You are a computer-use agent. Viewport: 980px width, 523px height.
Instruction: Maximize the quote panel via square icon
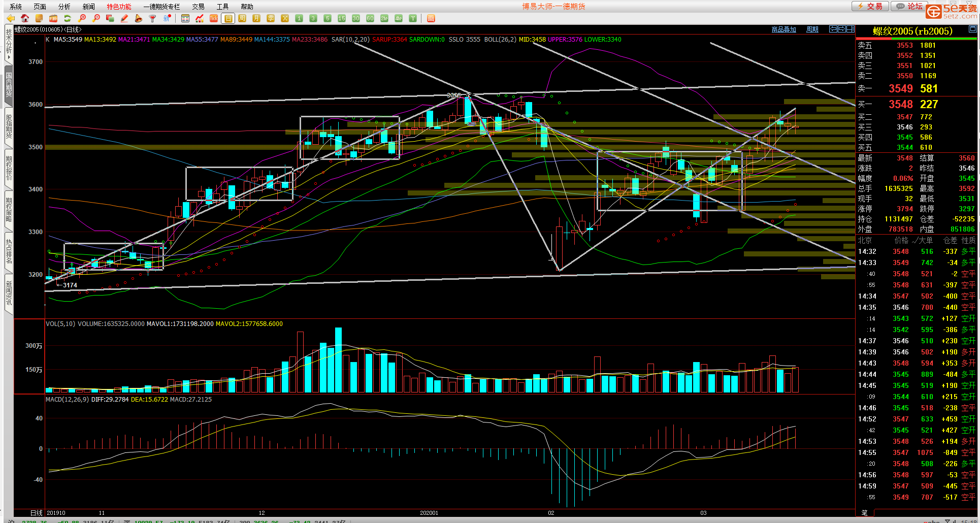click(x=972, y=29)
